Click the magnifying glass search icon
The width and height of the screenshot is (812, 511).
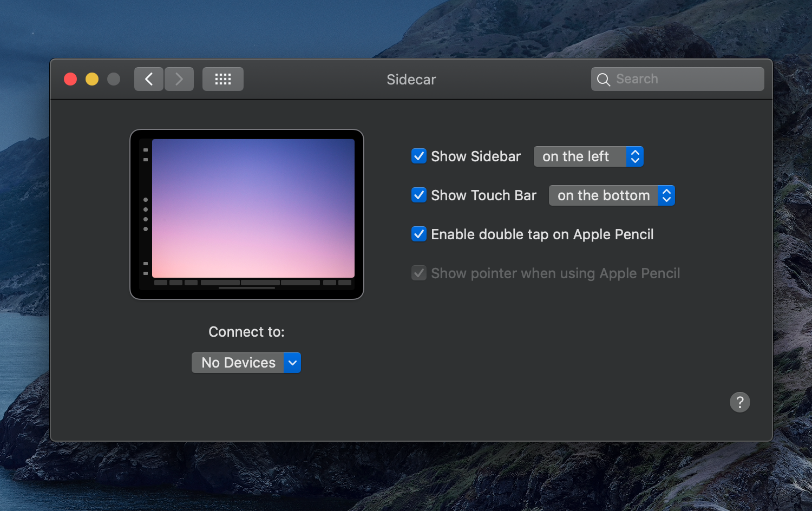[604, 80]
